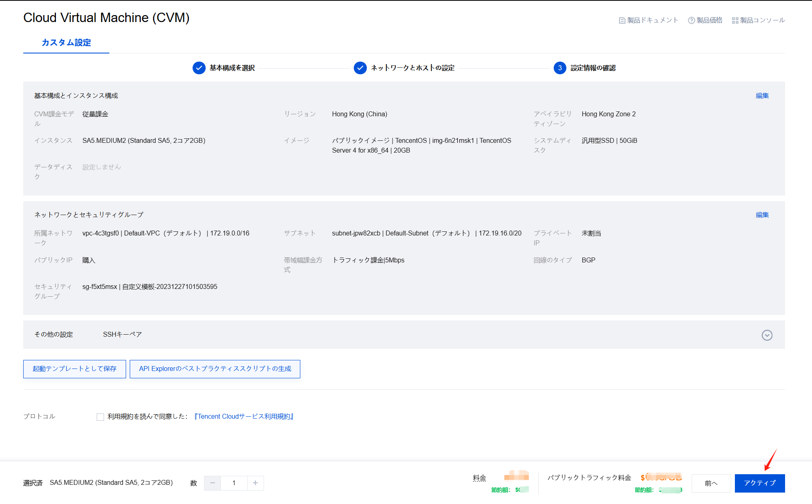The image size is (812, 504).
Task: Expand the その他の設定 section chevron
Action: pos(767,335)
